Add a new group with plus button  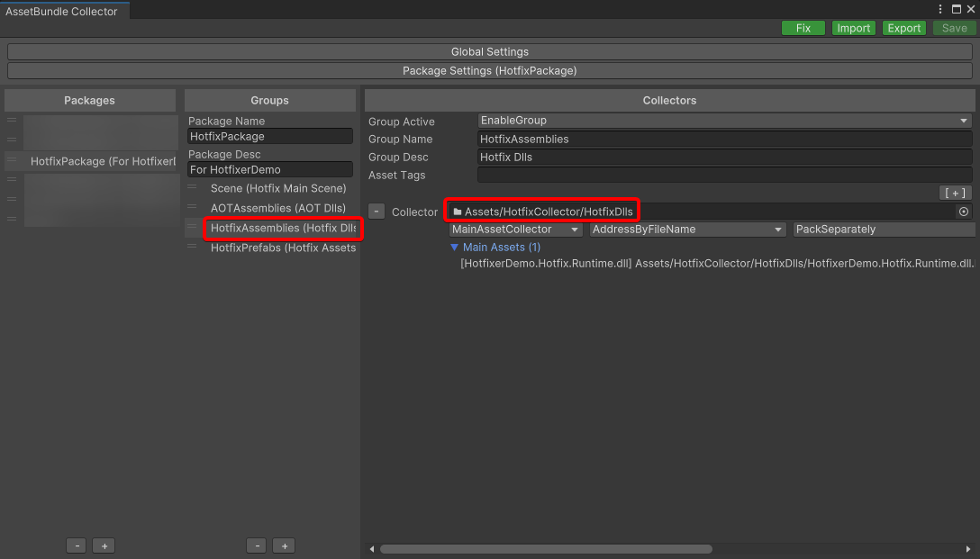(x=284, y=545)
